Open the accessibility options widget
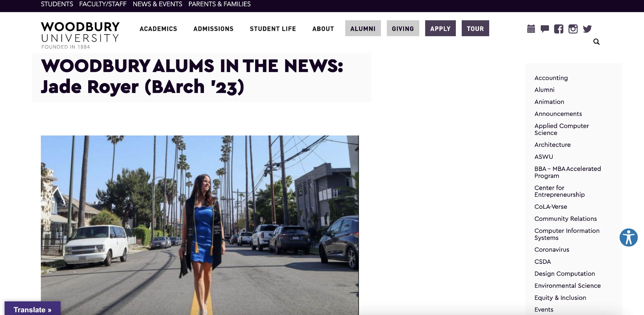The width and height of the screenshot is (644, 315). (629, 238)
